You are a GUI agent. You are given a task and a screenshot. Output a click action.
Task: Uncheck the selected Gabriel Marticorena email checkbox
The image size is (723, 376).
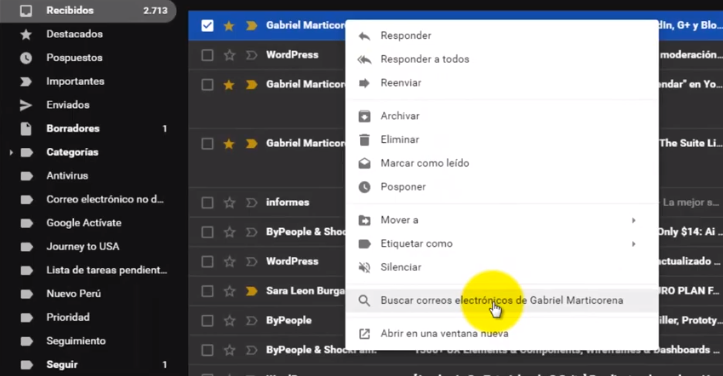pyautogui.click(x=207, y=26)
